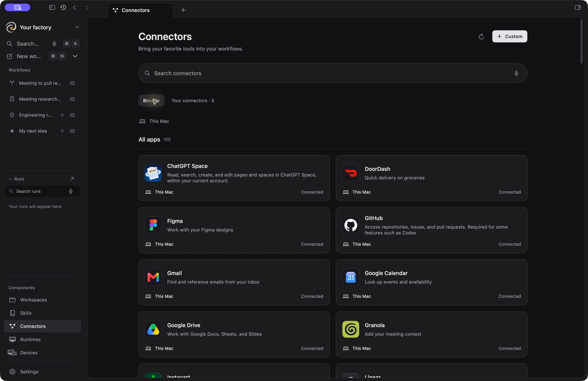Click into the Search runs field
Viewport: 588px width, 381px height.
pyautogui.click(x=42, y=191)
